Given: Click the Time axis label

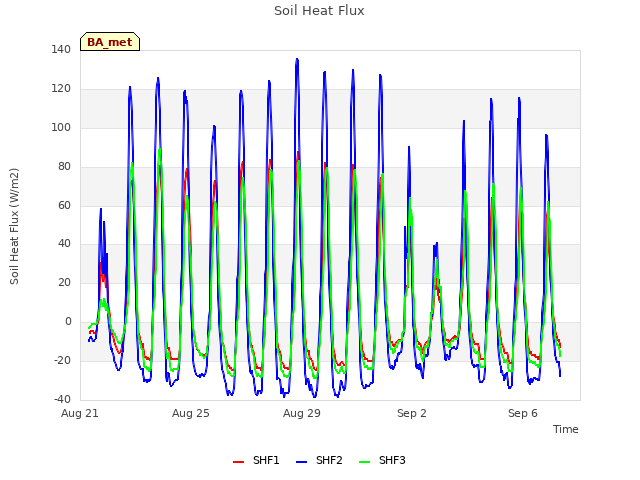Looking at the screenshot, I should (566, 429).
